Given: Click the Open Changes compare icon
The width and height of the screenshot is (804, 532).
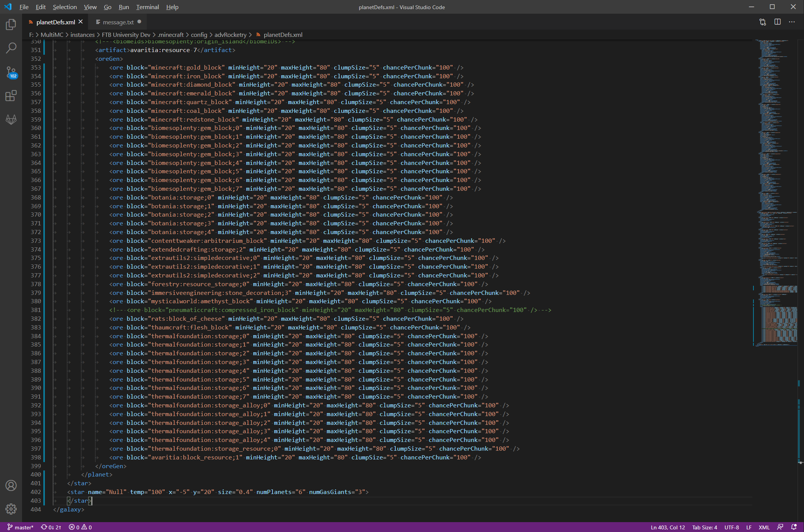Looking at the screenshot, I should pos(763,22).
